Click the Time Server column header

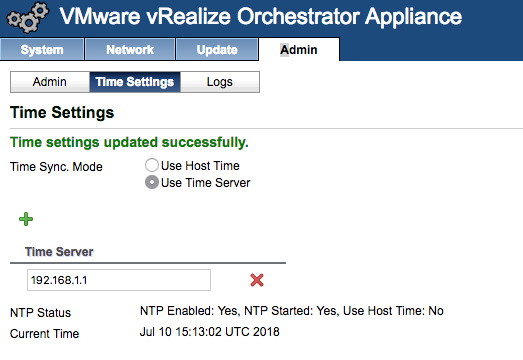[x=59, y=252]
